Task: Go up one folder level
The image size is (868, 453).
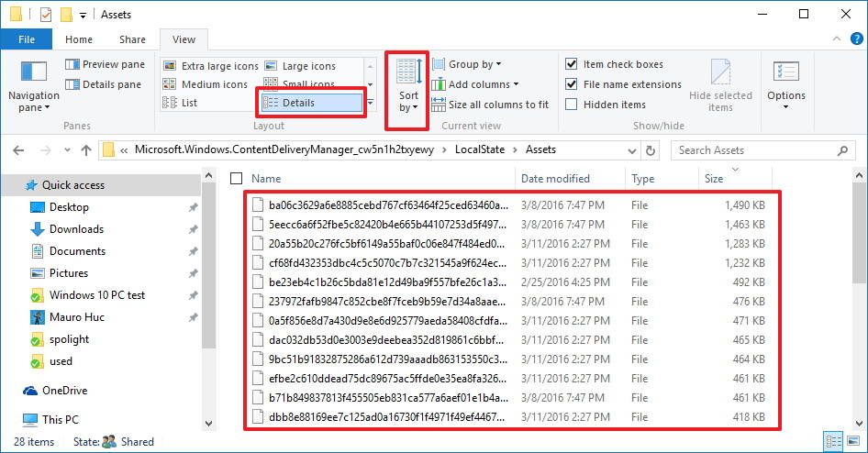Action: point(86,149)
